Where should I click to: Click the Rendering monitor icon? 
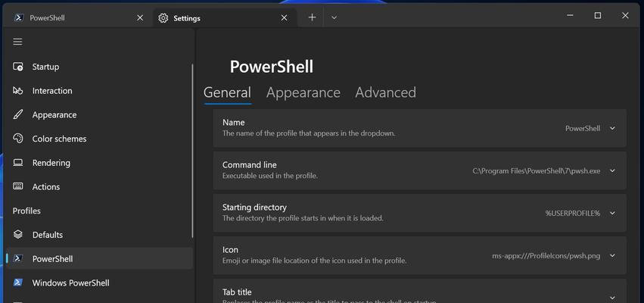point(17,163)
